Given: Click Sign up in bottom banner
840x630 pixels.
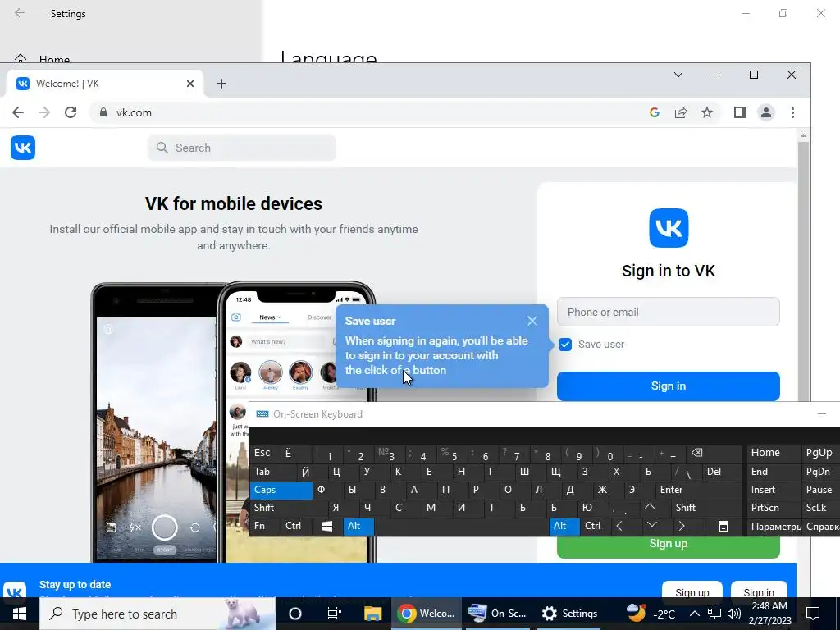Looking at the screenshot, I should point(692,591).
